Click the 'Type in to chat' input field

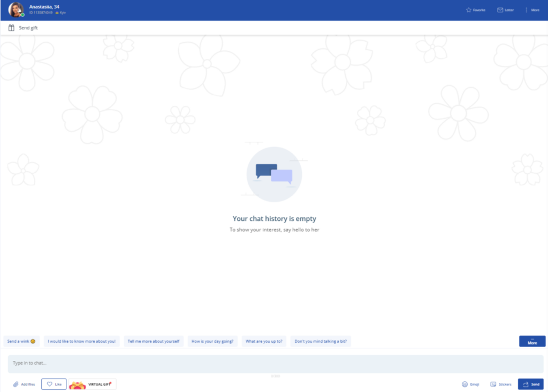point(274,363)
